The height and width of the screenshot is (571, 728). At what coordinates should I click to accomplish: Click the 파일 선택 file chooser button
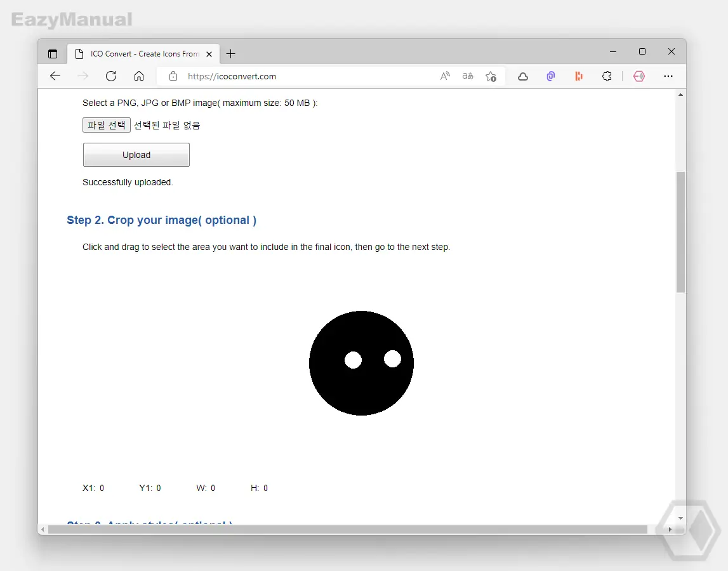click(107, 126)
